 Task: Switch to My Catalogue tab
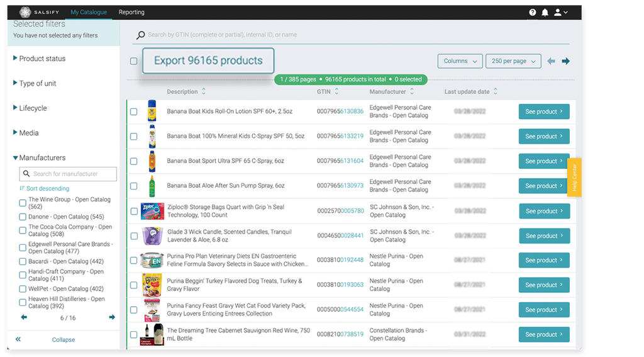click(88, 13)
